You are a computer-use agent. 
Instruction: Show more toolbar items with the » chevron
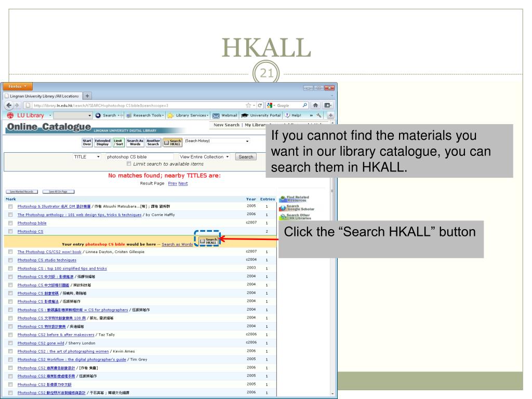click(311, 115)
